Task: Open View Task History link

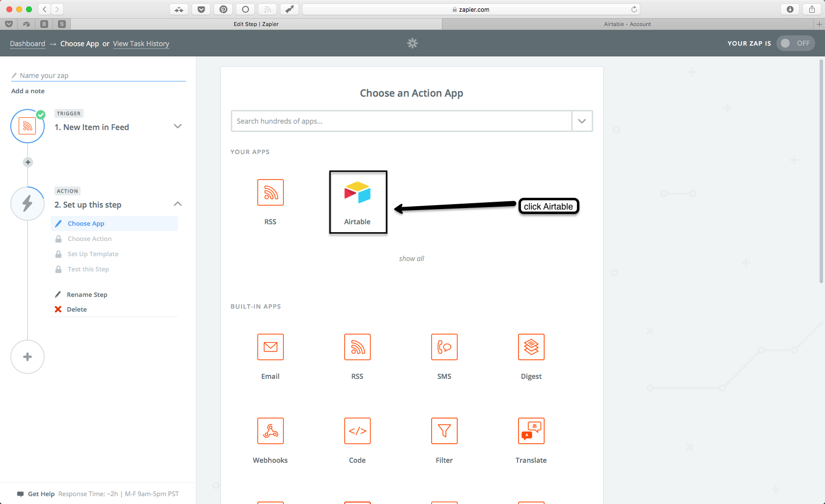Action: coord(141,44)
